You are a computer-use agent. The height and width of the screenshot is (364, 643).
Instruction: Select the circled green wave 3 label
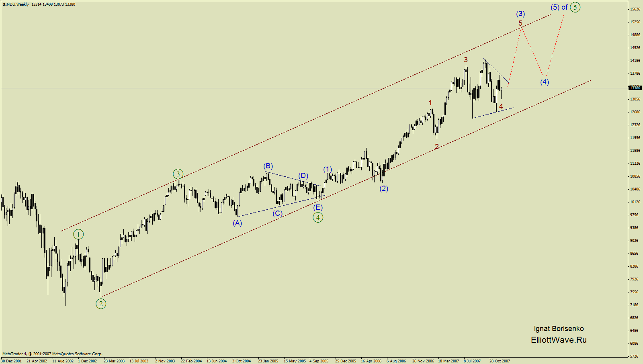pos(178,174)
